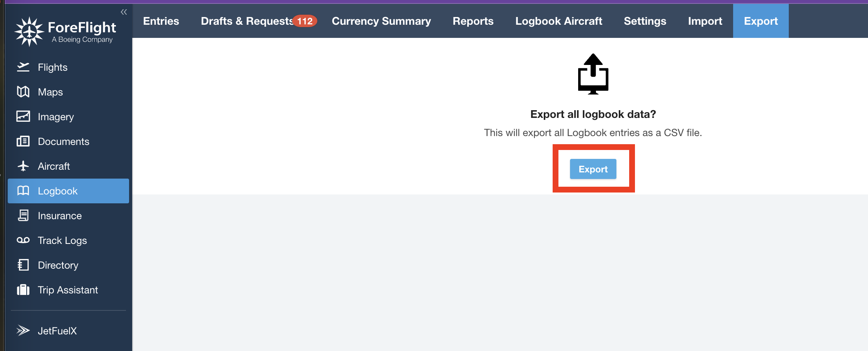The height and width of the screenshot is (351, 868).
Task: Switch to the Entries tab
Action: pyautogui.click(x=161, y=21)
